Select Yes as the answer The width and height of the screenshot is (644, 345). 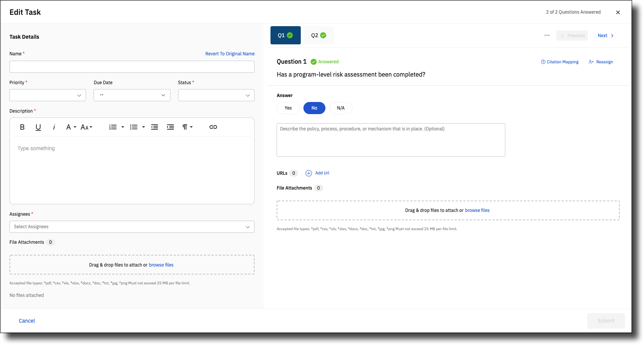click(x=288, y=108)
